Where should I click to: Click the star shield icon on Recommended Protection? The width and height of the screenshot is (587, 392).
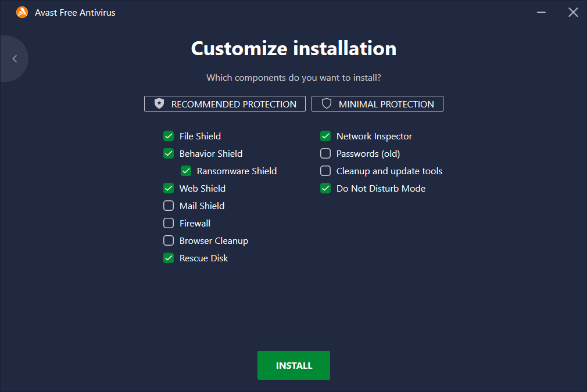tap(159, 104)
